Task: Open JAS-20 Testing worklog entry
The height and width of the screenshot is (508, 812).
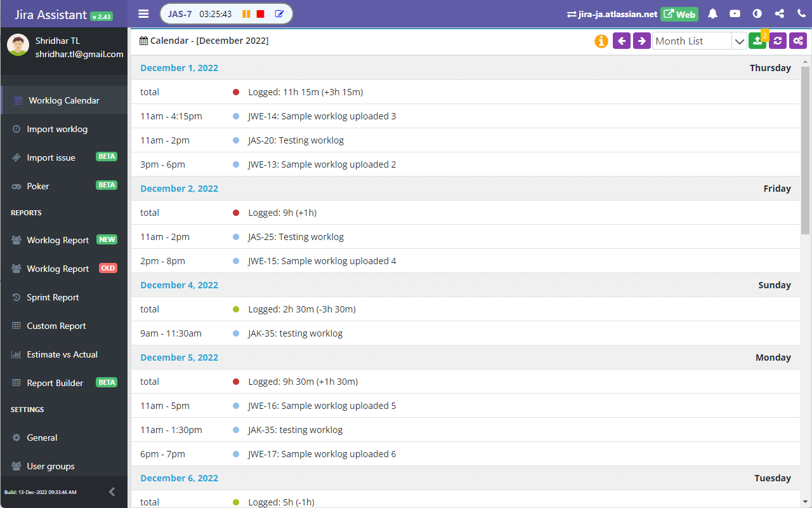Action: pyautogui.click(x=296, y=140)
